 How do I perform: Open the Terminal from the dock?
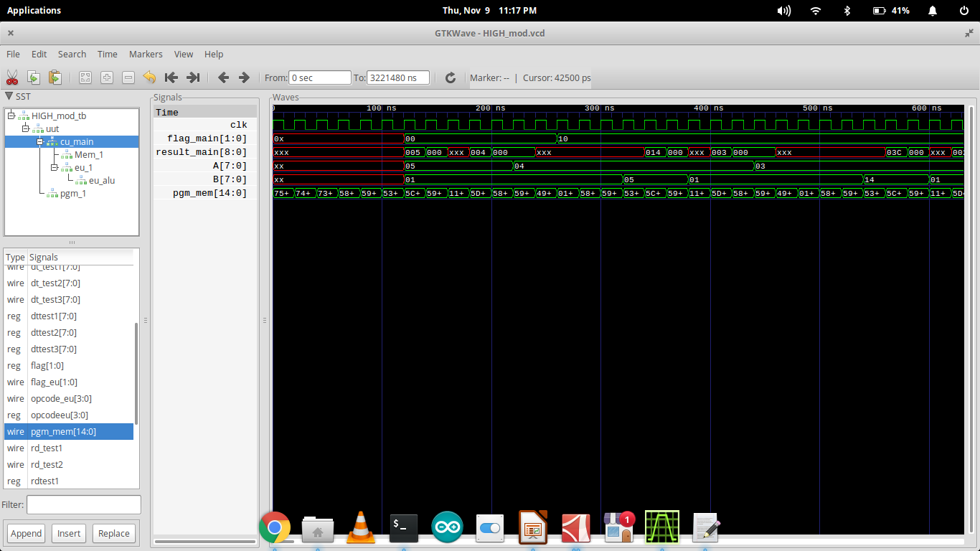click(404, 527)
